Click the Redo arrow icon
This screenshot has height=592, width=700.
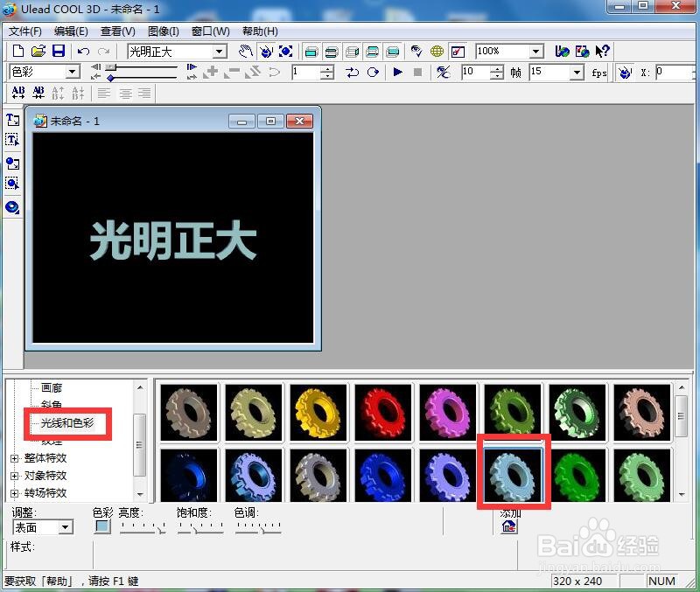(104, 52)
